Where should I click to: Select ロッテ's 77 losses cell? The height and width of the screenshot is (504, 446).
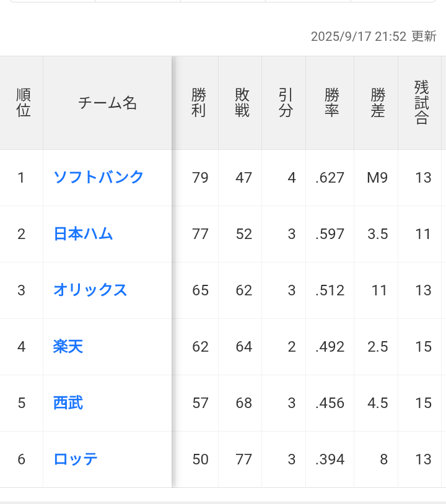pos(243,459)
